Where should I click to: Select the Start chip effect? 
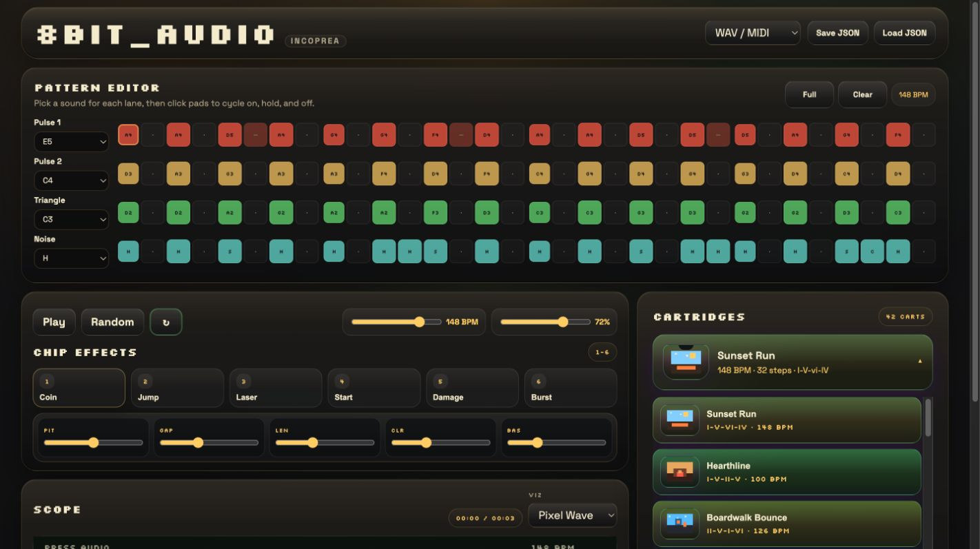point(374,388)
